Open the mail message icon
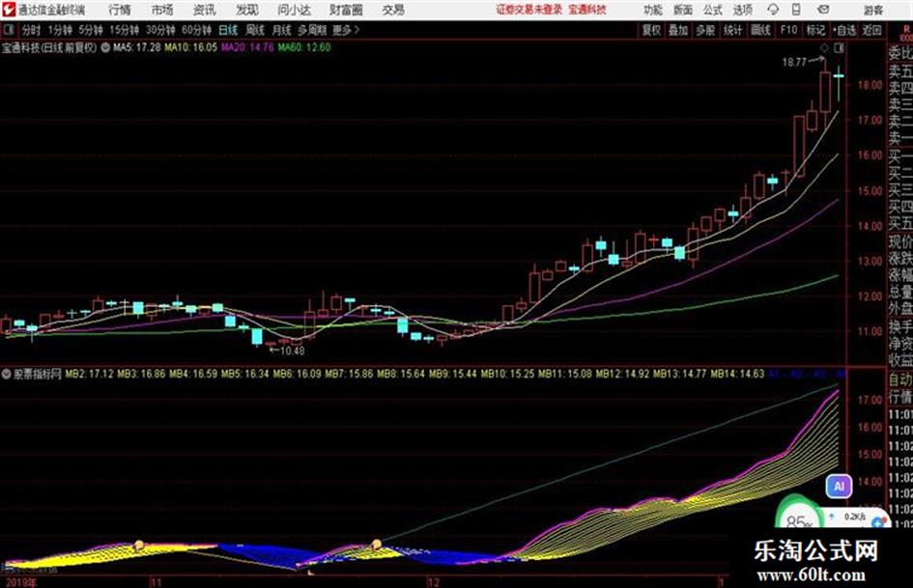Viewport: 913px width, 588px height. pos(823,10)
